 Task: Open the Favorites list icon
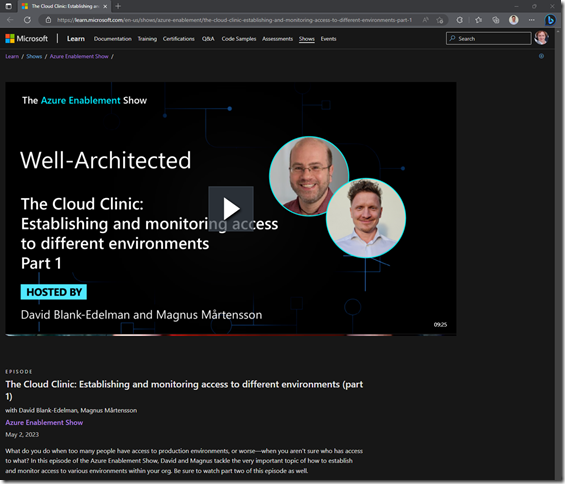pos(478,20)
